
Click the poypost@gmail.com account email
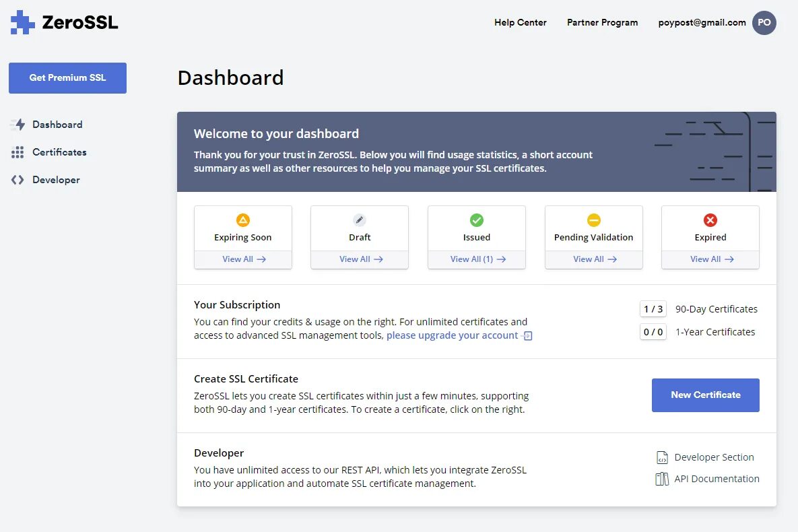click(x=702, y=22)
